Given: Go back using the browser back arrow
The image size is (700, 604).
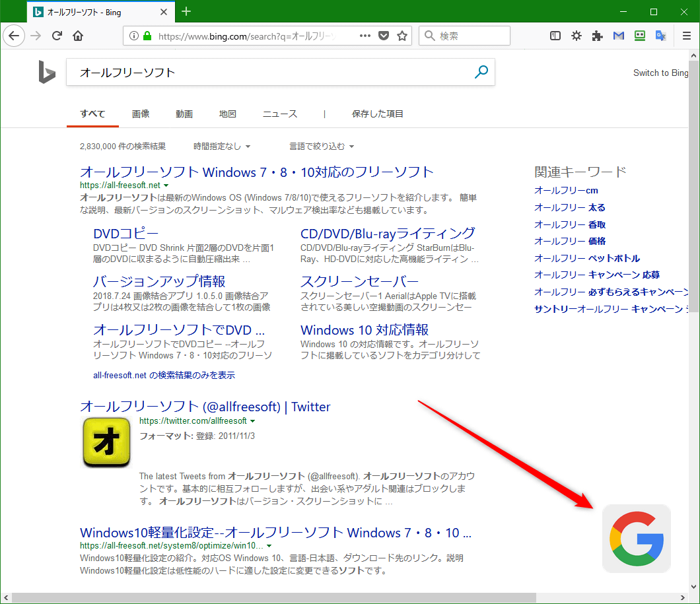Looking at the screenshot, I should (x=14, y=36).
